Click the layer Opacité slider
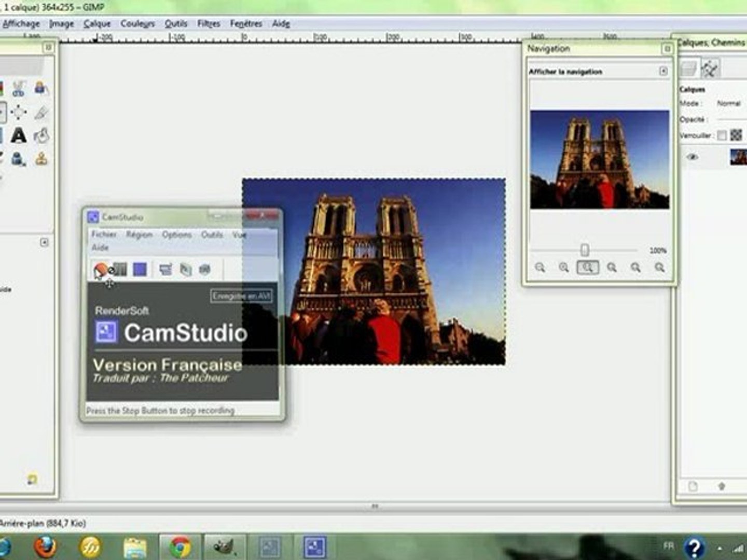Screen dimensions: 747x560 pos(731,120)
